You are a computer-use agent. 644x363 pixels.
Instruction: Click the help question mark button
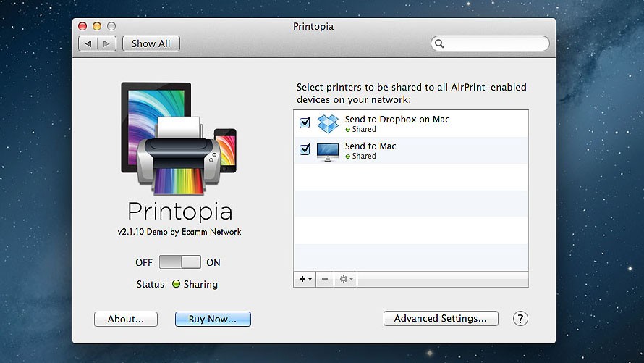coord(520,319)
